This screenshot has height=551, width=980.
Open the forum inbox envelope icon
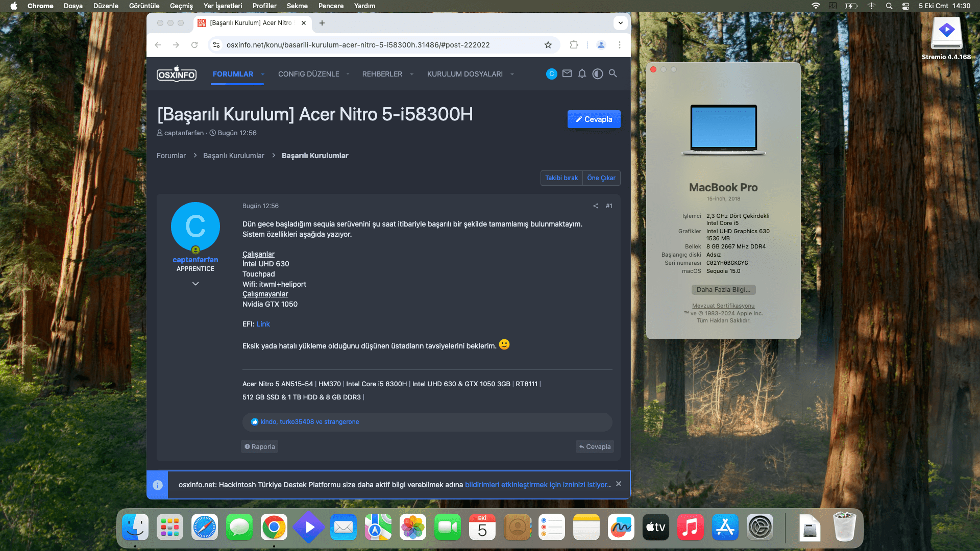[x=567, y=73]
